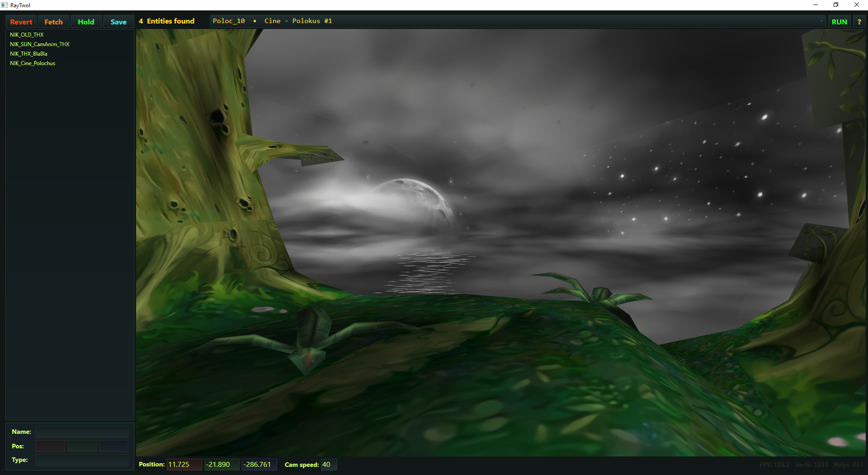Click the blue Pos Z field
Viewport: 868px width, 475px height.
(113, 446)
